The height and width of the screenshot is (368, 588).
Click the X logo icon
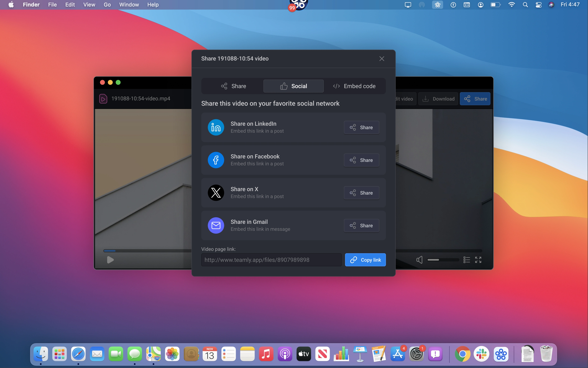(x=216, y=193)
